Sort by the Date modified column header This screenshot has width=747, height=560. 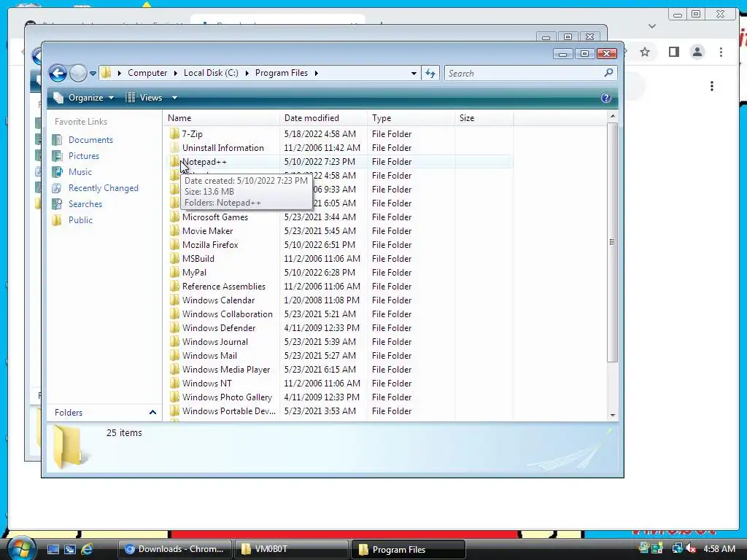[323, 118]
